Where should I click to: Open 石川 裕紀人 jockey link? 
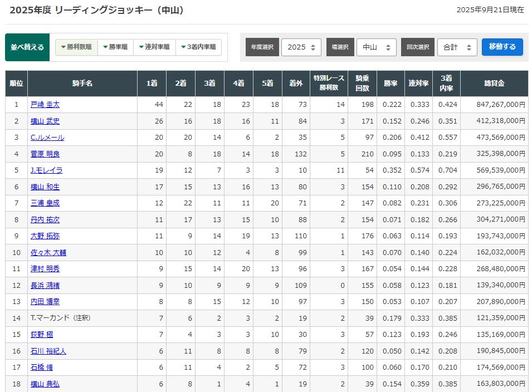tap(48, 351)
